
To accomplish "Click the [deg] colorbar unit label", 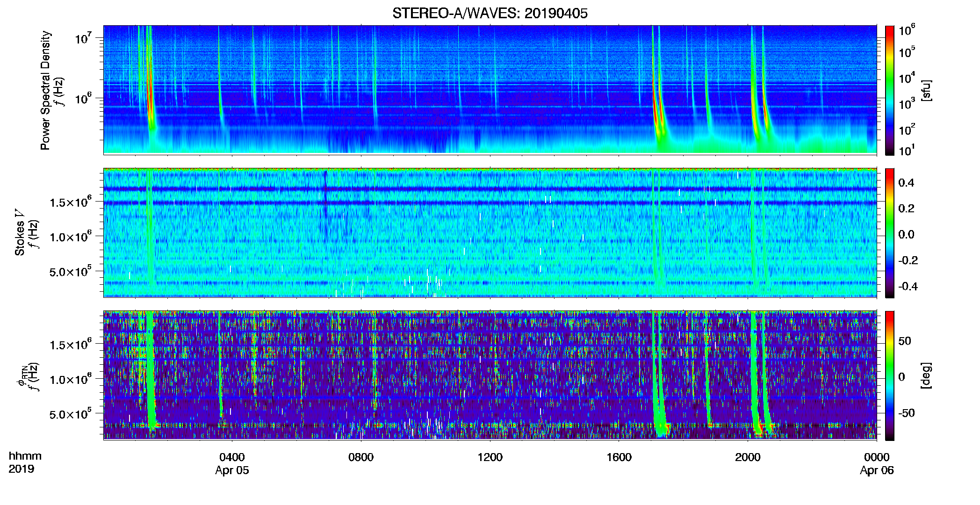I will (926, 375).
